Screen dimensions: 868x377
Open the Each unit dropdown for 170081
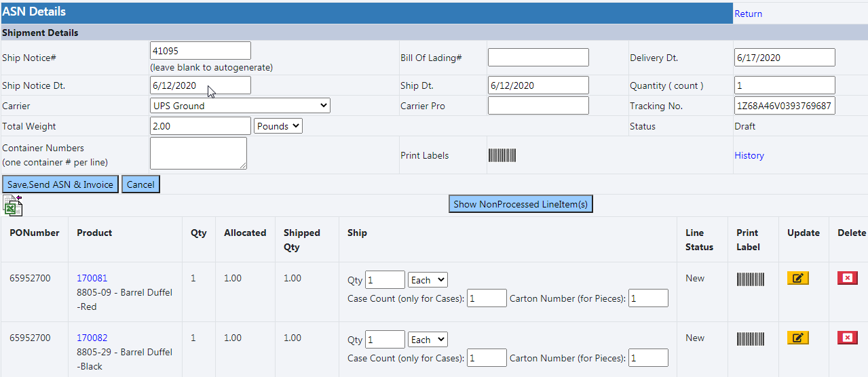427,280
